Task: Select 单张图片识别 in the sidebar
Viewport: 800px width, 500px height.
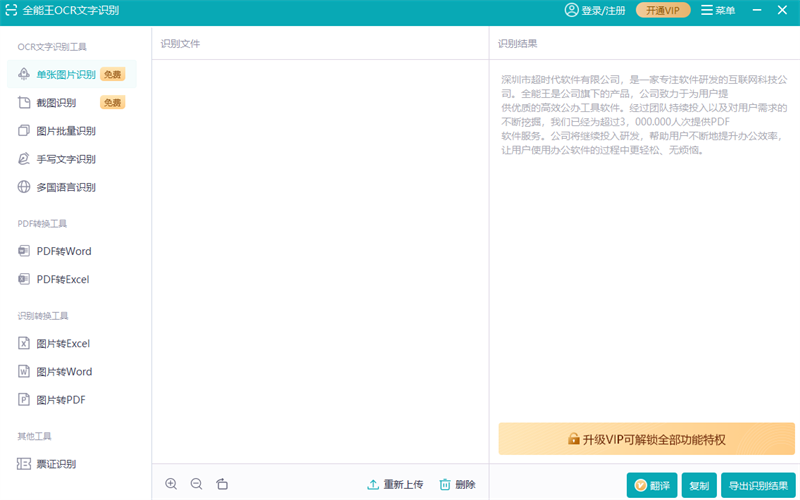Action: point(66,74)
